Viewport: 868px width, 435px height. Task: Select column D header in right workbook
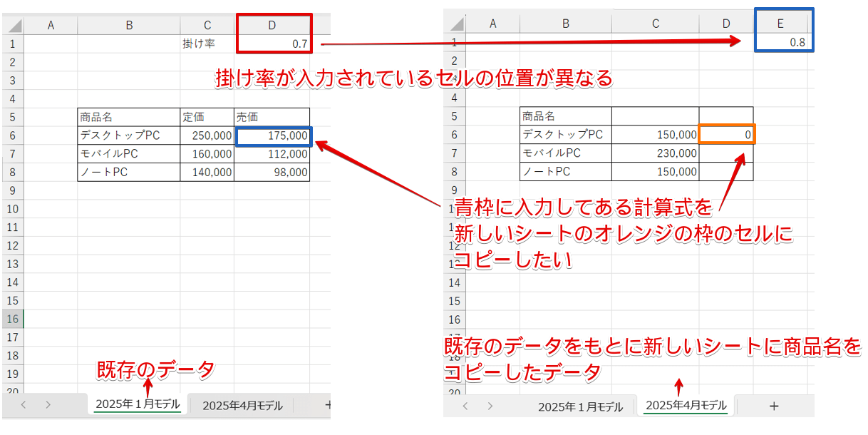pos(726,24)
